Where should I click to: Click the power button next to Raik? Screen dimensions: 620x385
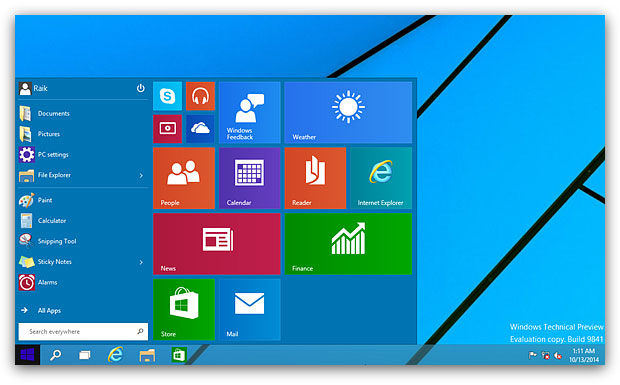coord(140,88)
